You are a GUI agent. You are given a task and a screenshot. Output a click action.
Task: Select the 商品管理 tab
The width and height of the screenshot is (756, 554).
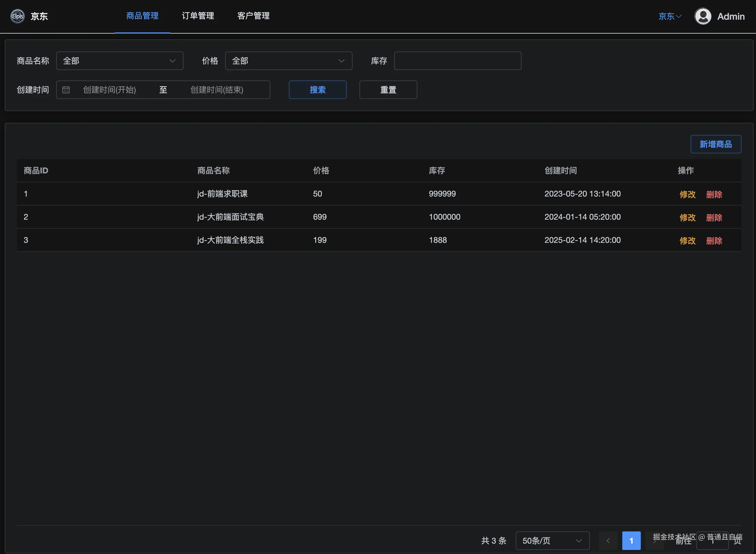coord(142,16)
